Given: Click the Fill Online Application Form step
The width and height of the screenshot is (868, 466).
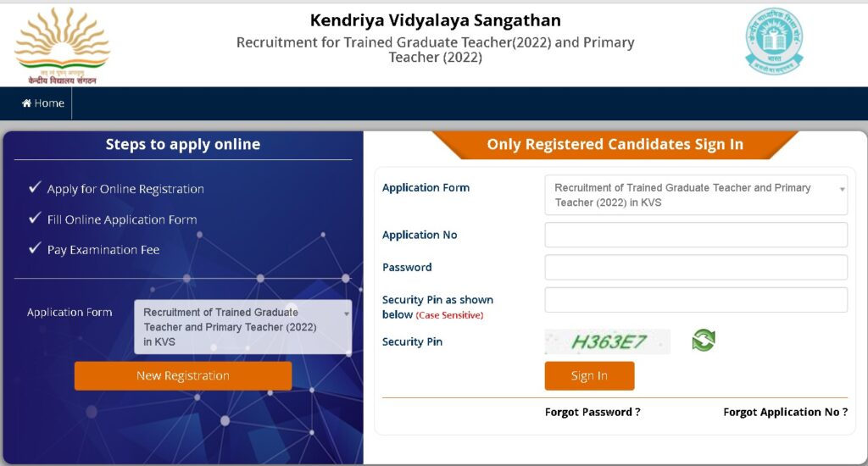Looking at the screenshot, I should tap(122, 219).
